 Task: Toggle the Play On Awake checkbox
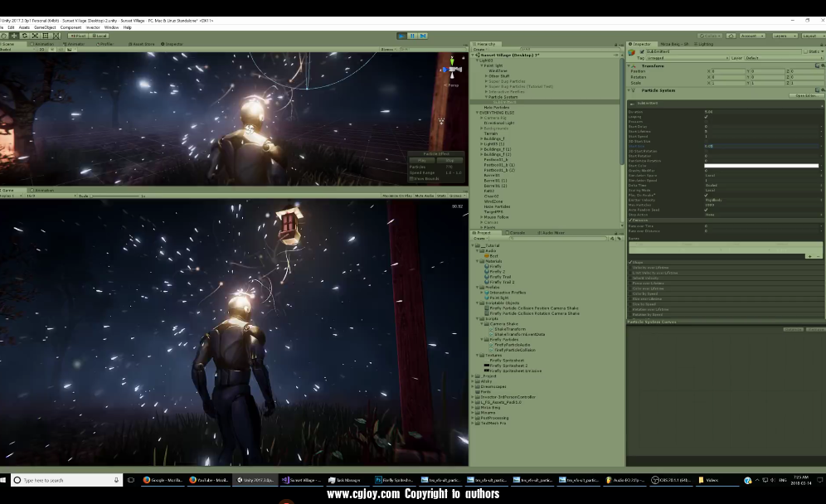pos(707,196)
